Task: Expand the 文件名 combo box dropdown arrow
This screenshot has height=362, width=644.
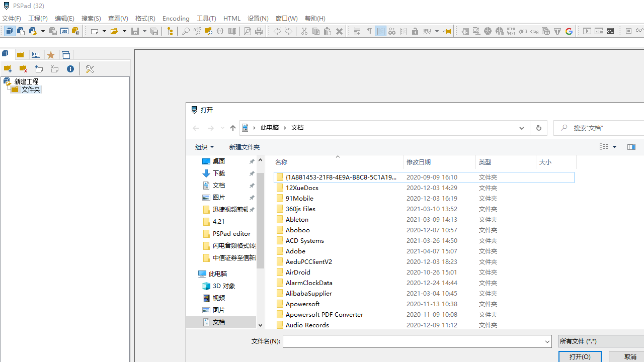Action: (547, 341)
